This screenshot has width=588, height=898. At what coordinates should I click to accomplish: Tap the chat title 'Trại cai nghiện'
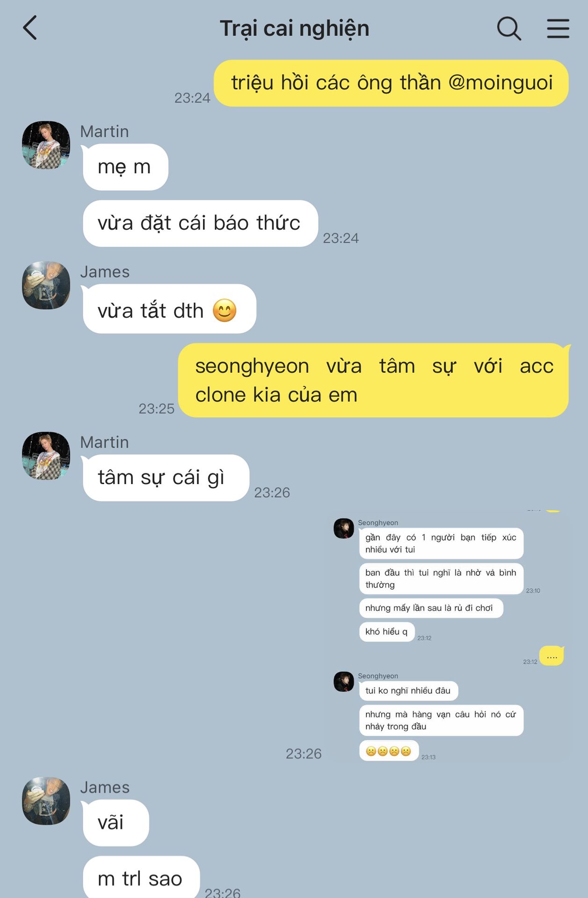pos(294,29)
